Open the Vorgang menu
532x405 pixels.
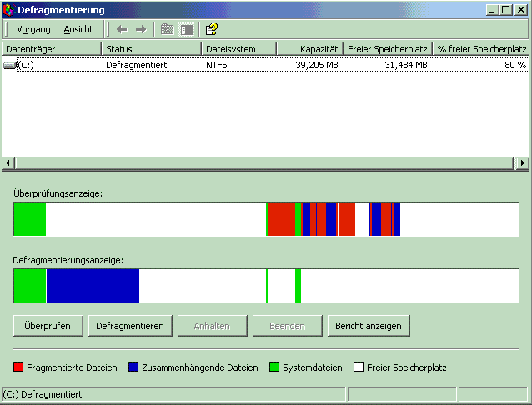tap(33, 29)
